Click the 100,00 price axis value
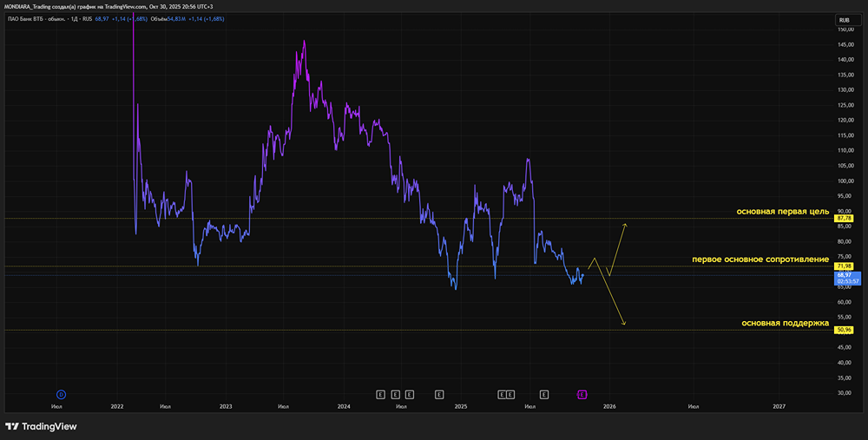Viewport: 868px width, 440px height. pyautogui.click(x=845, y=181)
